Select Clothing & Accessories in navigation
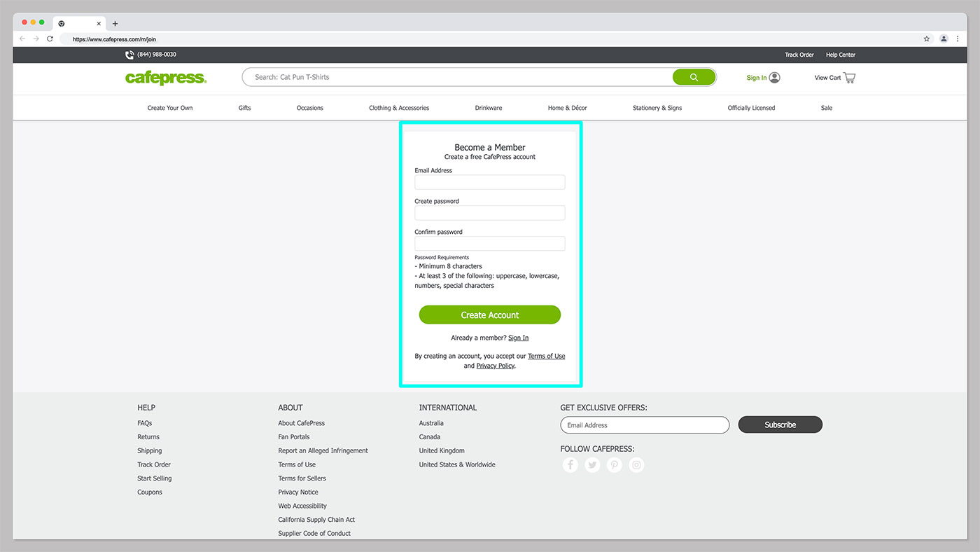This screenshot has height=552, width=980. (x=399, y=108)
